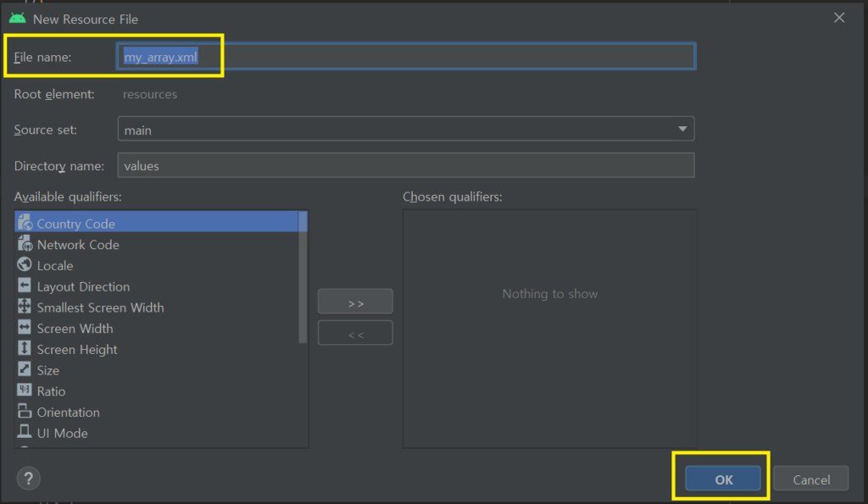Click the Layout Direction icon

click(24, 286)
